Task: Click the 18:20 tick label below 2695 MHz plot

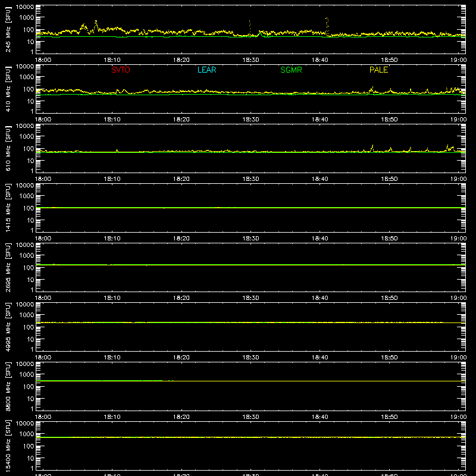Action: coord(181,298)
